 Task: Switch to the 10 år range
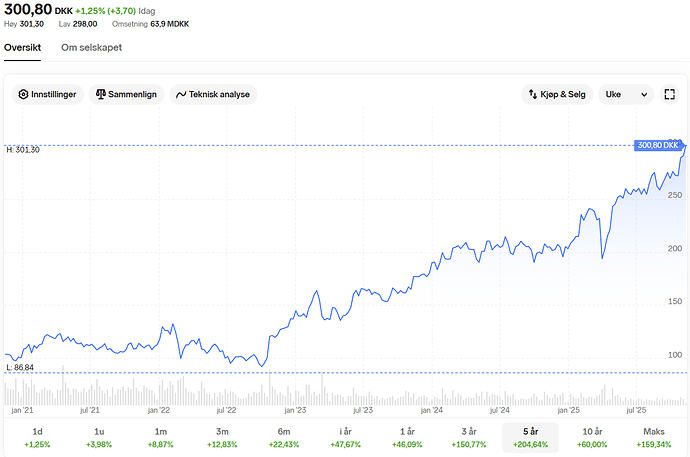click(592, 437)
